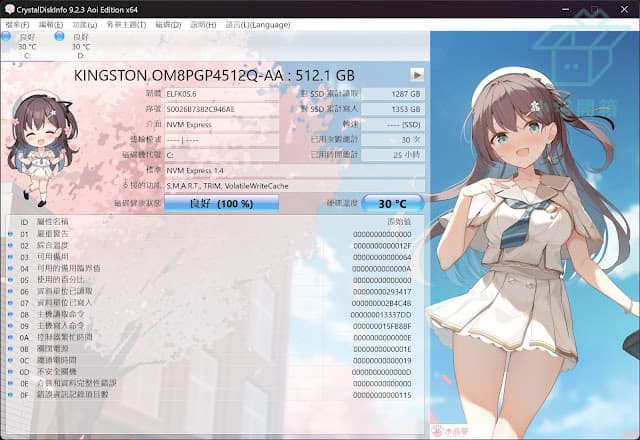Select raw value 000000000000000E
This screenshot has width=640, height=440.
[382, 338]
